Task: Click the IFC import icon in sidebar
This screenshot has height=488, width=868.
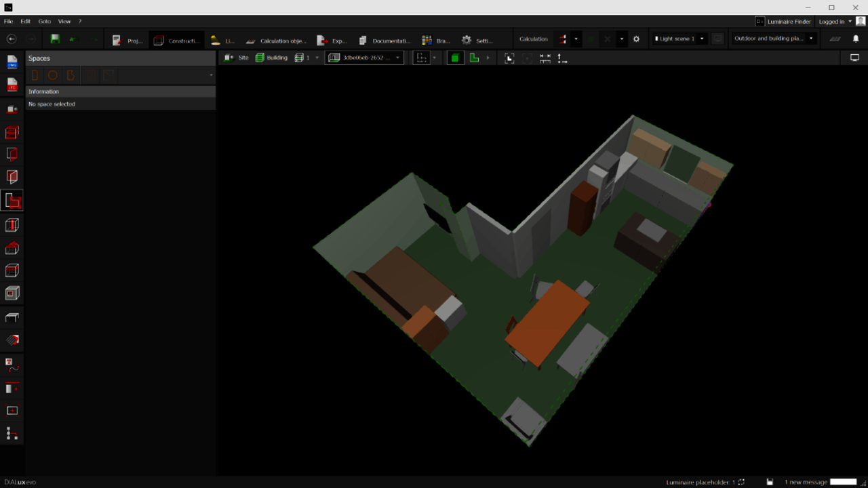Action: (x=12, y=85)
